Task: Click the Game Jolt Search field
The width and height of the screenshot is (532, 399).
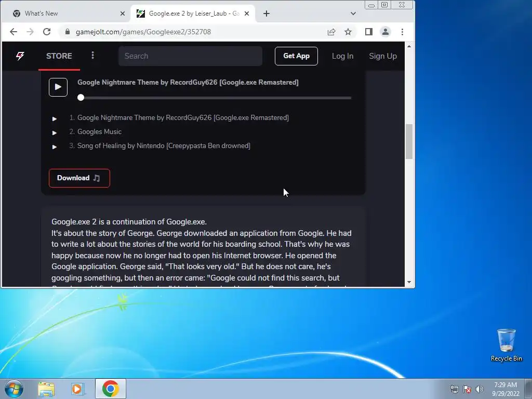Action: (190, 56)
